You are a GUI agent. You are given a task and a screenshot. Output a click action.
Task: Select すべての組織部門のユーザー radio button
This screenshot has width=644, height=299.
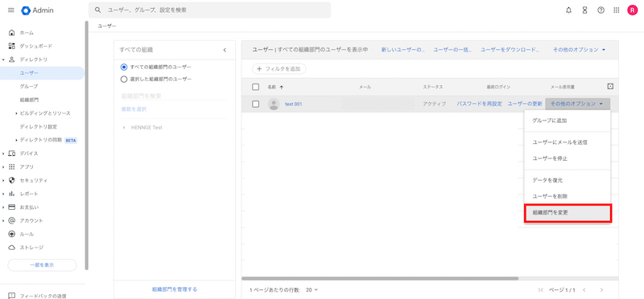[x=124, y=67]
